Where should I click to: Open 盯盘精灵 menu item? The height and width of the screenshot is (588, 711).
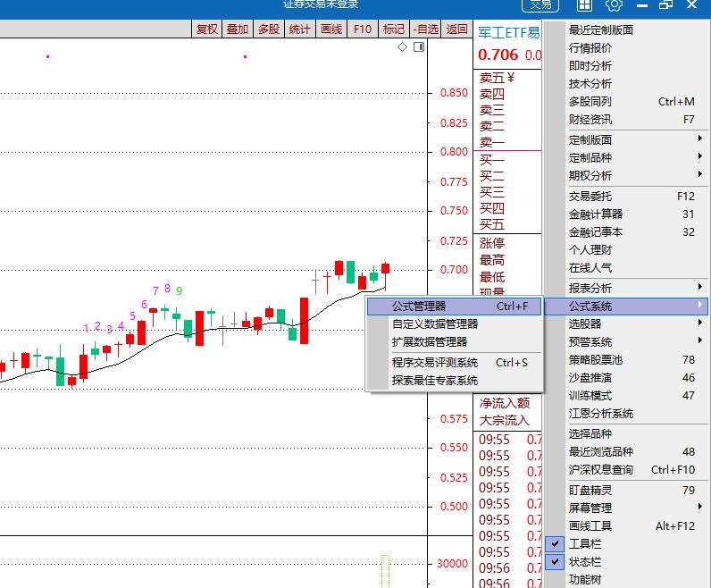(x=626, y=490)
